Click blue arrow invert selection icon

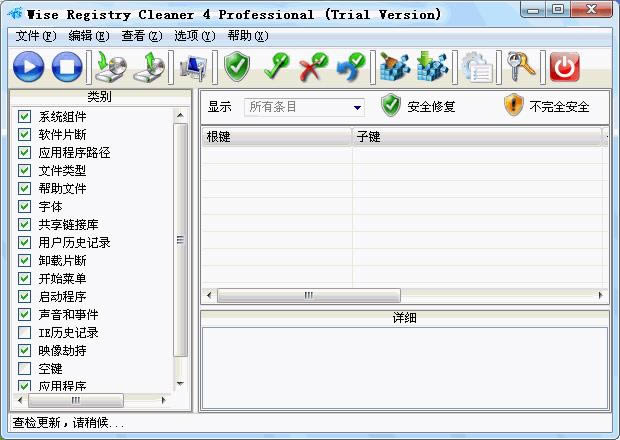351,67
